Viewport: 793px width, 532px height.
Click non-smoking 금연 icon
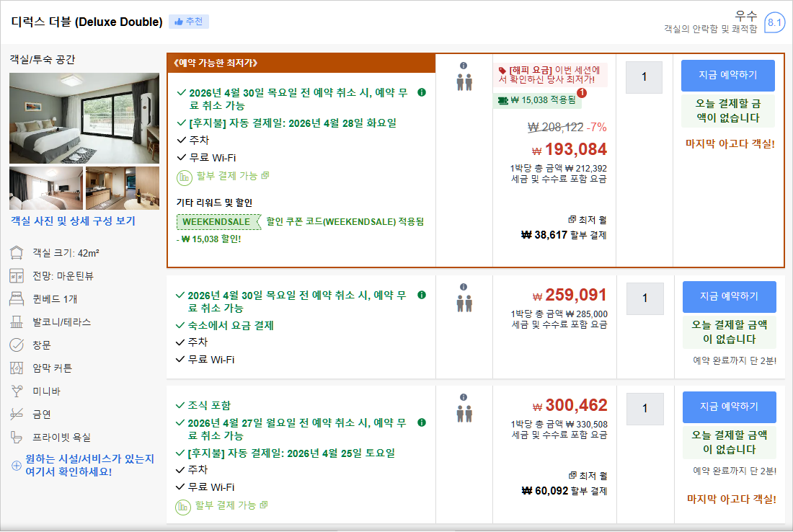pos(17,414)
